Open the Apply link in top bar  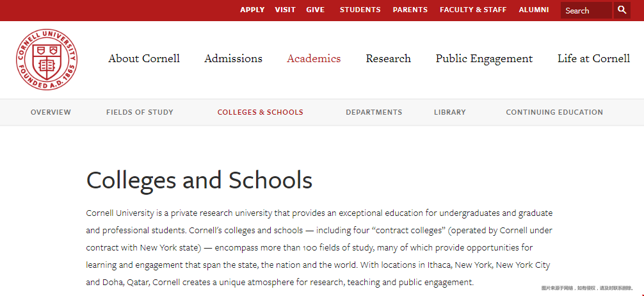[x=252, y=10]
